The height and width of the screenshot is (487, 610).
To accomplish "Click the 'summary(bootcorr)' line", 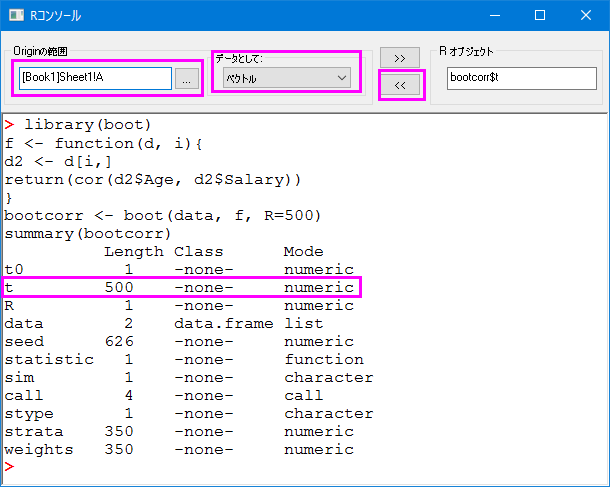I will [x=88, y=234].
